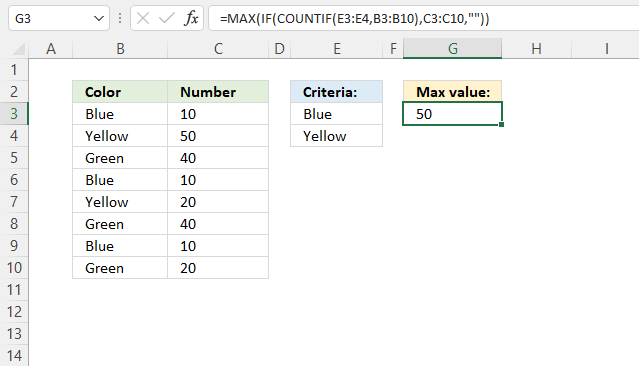639x366 pixels.
Task: Click the formula bar options dots handle
Action: [x=120, y=18]
